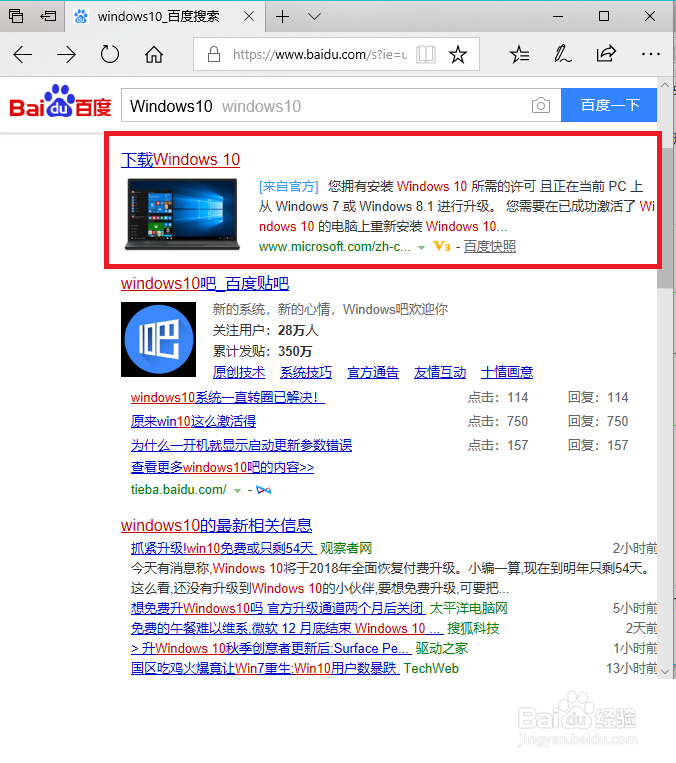Open windows10系统一直转圈已解决 post link
Viewport: 676px width, 763px height.
click(x=227, y=397)
